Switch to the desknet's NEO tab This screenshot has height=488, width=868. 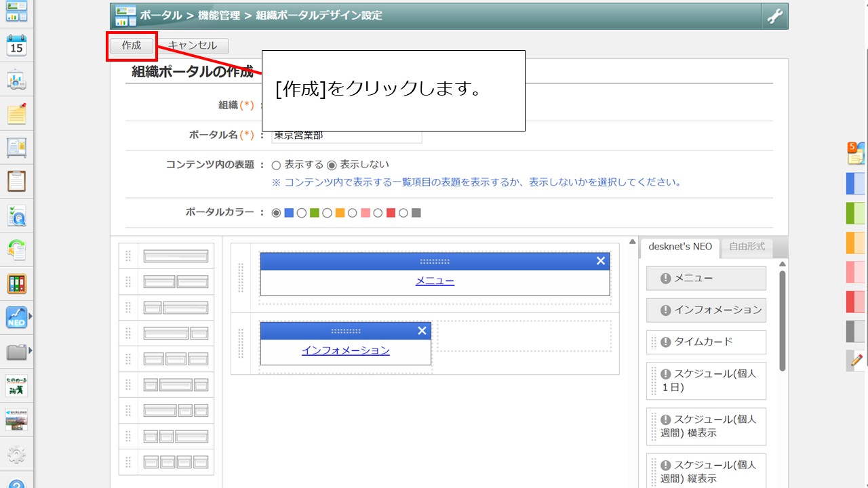[x=679, y=247]
